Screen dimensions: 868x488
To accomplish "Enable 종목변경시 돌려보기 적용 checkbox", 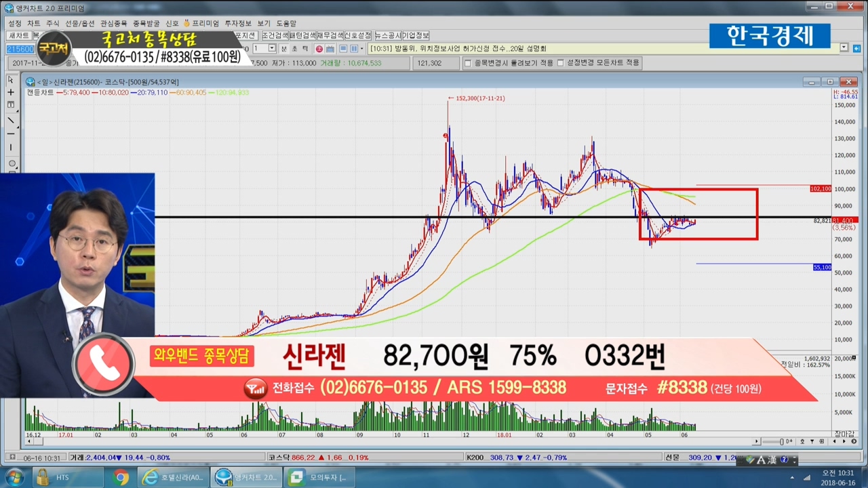I will click(x=467, y=63).
